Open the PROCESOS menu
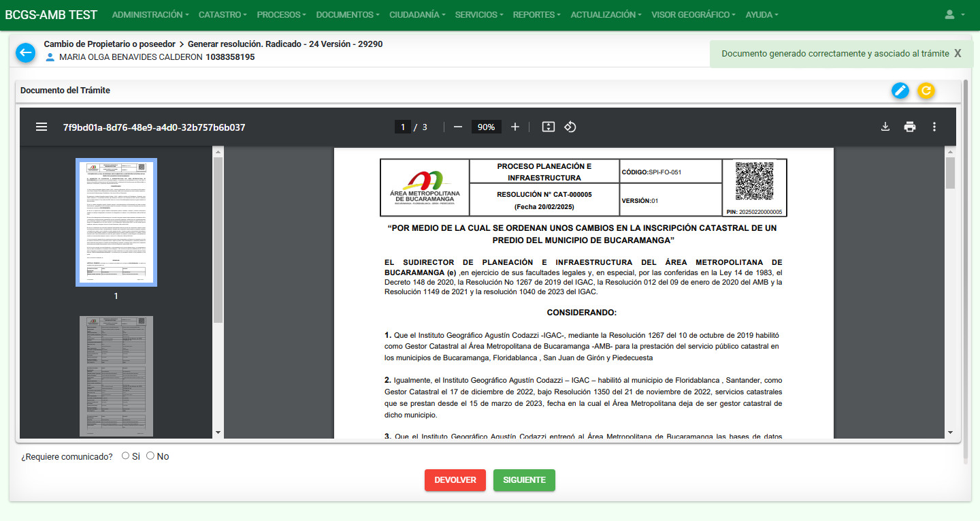980x521 pixels. tap(281, 14)
